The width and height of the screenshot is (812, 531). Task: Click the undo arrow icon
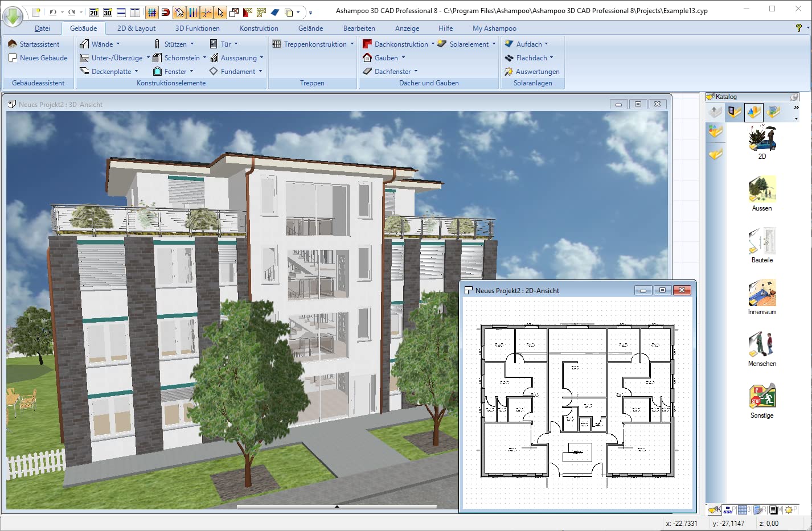click(x=53, y=12)
